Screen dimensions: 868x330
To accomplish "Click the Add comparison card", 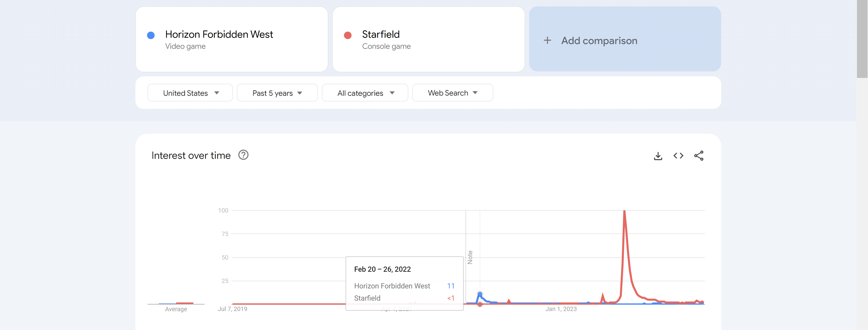I will coord(625,39).
